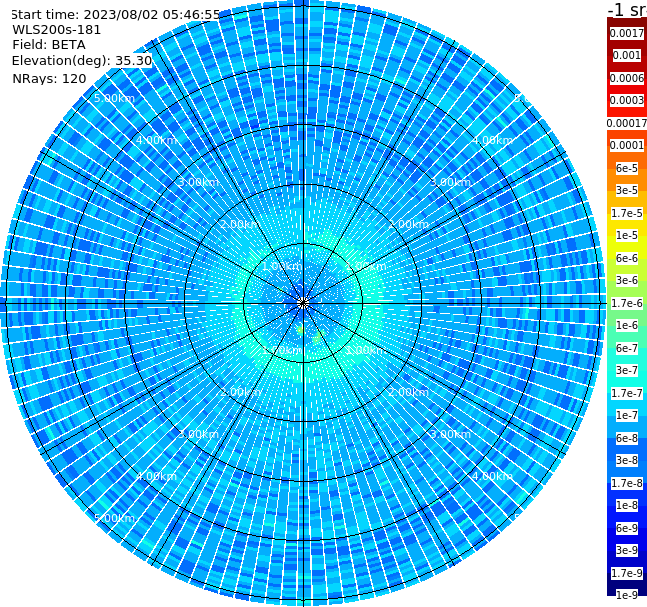
Task: Click the NRays: 120 label
Action: 49,78
